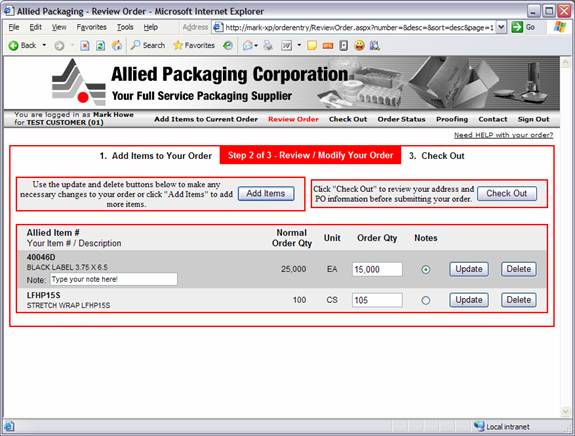Click Delete for LFHP15S stretch wrap
Screen dimensions: 575x436
tap(519, 300)
